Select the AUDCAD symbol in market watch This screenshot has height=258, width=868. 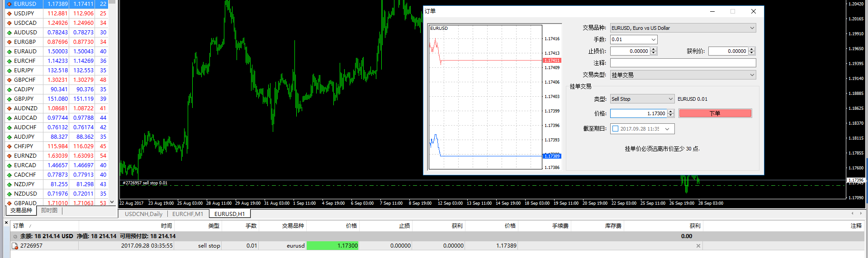coord(25,118)
